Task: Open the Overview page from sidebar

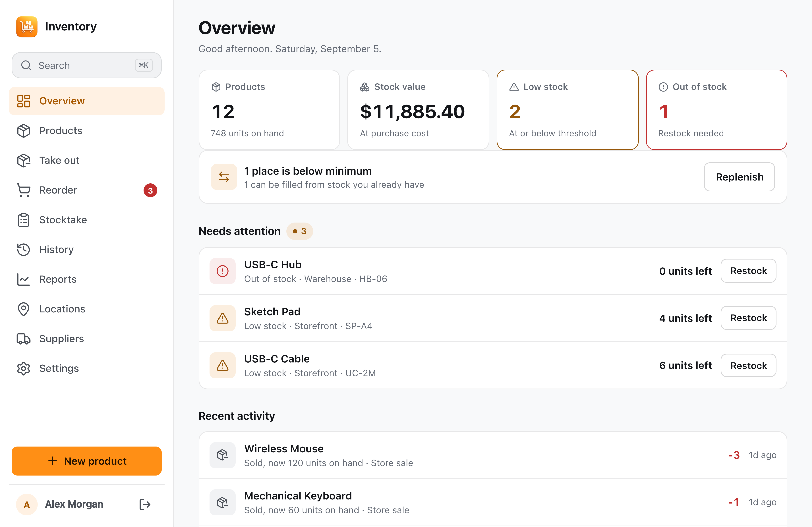Action: [87, 101]
